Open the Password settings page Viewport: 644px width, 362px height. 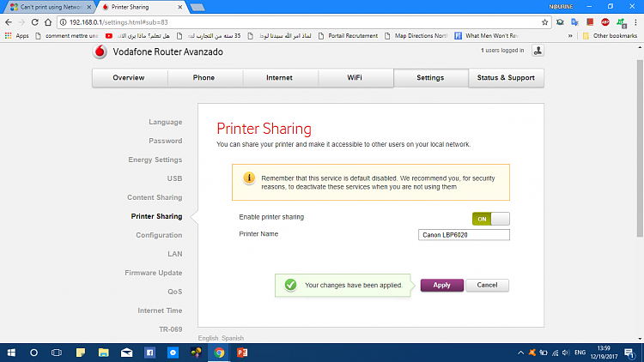point(165,141)
